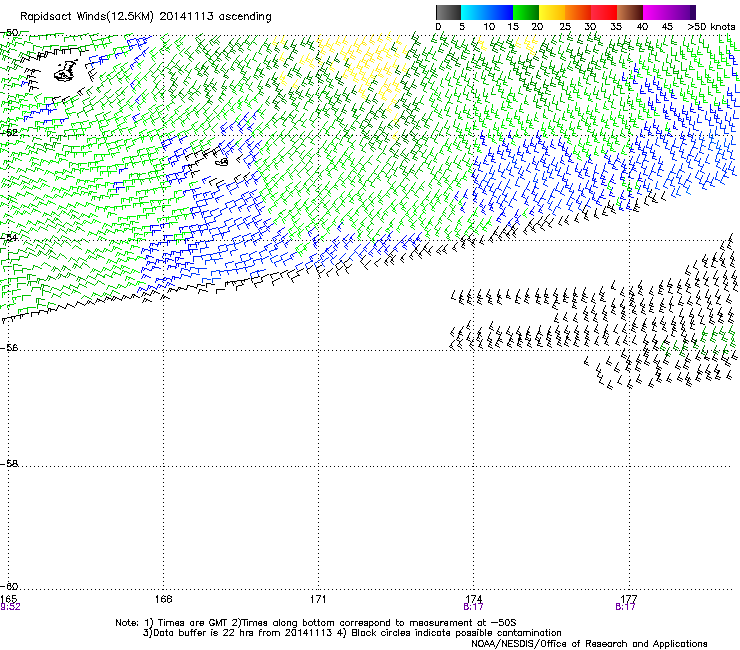740x650 pixels.
Task: Click the magenta 40-45 knots legend segment
Action: click(656, 12)
